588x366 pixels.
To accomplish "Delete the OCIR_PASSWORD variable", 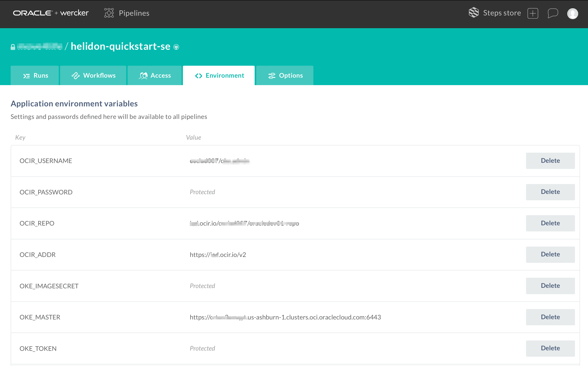I will 550,192.
